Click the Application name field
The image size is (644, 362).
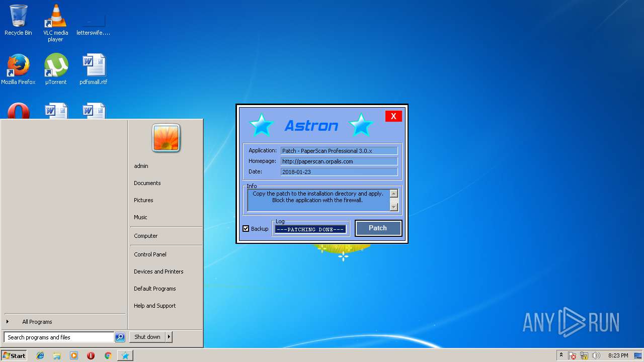tap(339, 151)
